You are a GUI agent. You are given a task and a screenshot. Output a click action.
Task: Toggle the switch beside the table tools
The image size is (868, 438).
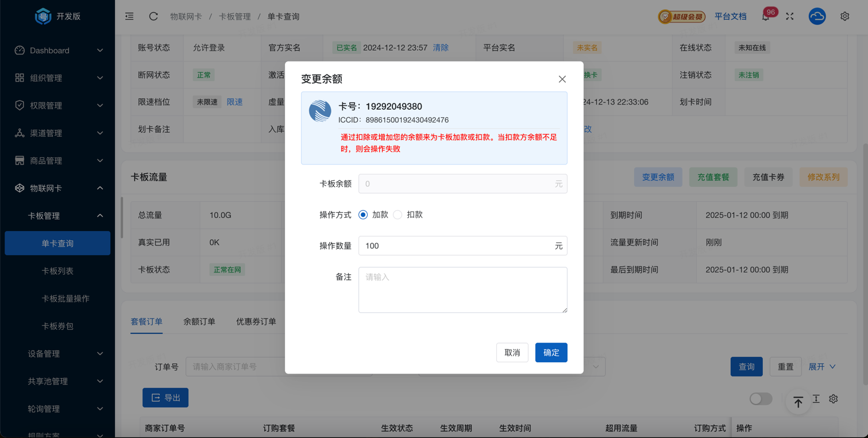pos(761,399)
